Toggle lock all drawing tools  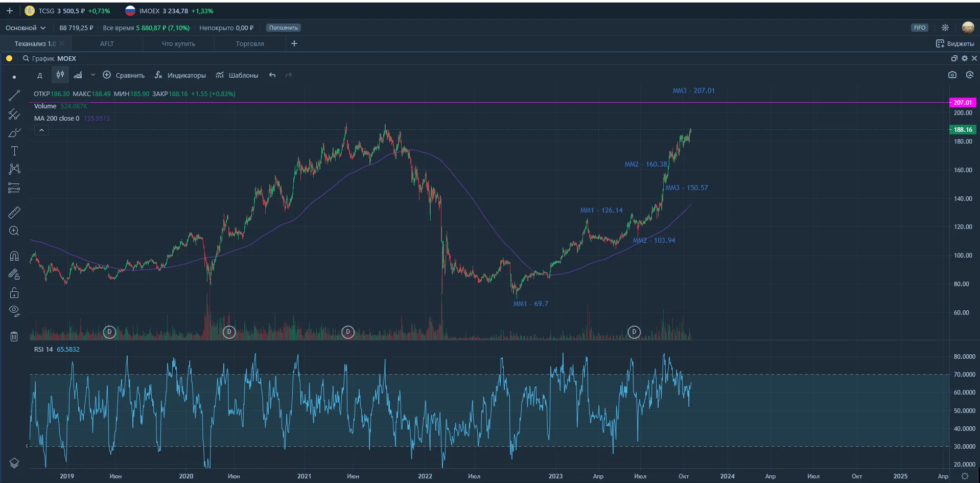(14, 293)
